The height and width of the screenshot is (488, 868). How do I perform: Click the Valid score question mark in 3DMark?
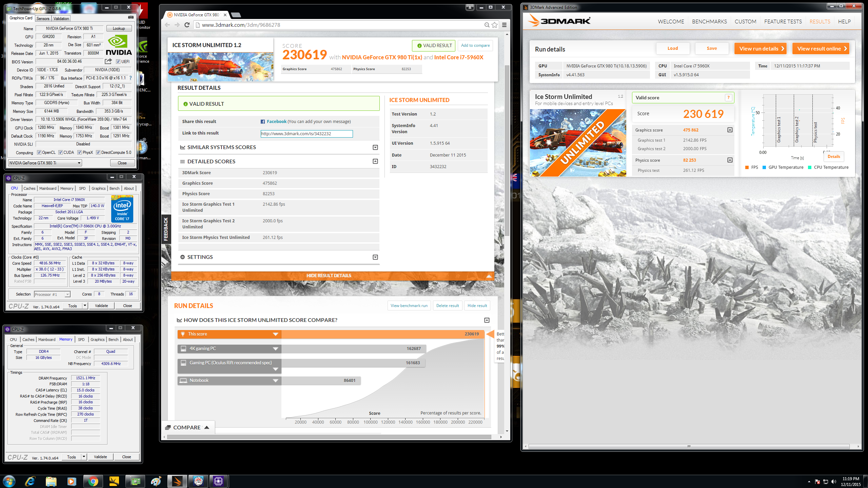(x=728, y=98)
